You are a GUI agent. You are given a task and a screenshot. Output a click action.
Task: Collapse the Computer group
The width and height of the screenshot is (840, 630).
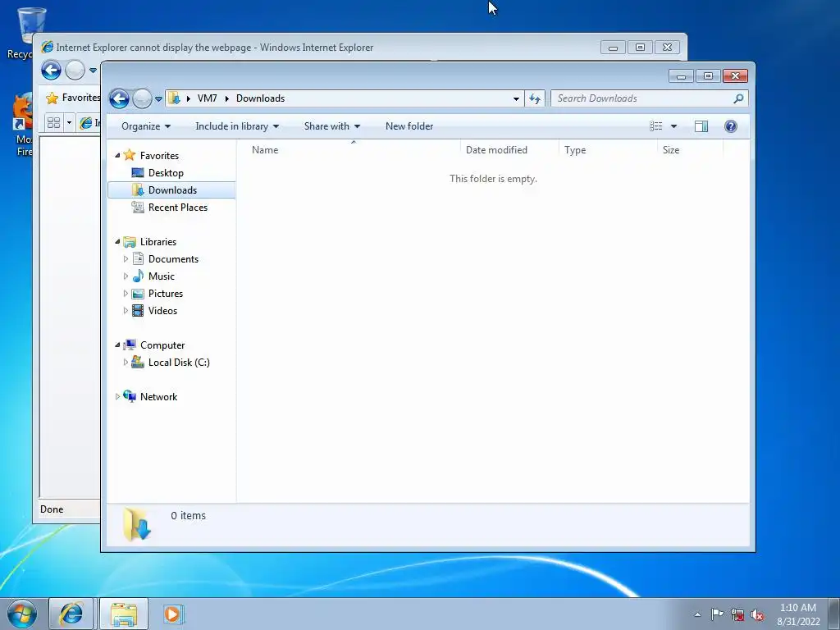click(x=117, y=345)
